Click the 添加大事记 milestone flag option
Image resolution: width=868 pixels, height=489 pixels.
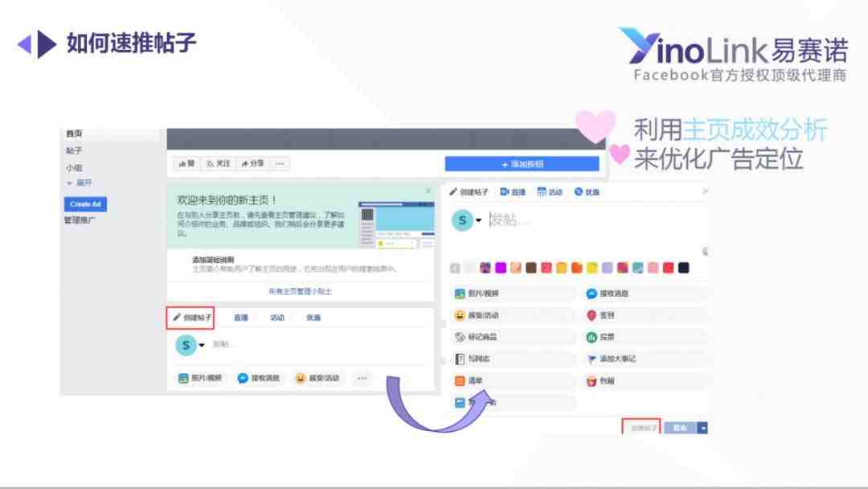[x=645, y=359]
